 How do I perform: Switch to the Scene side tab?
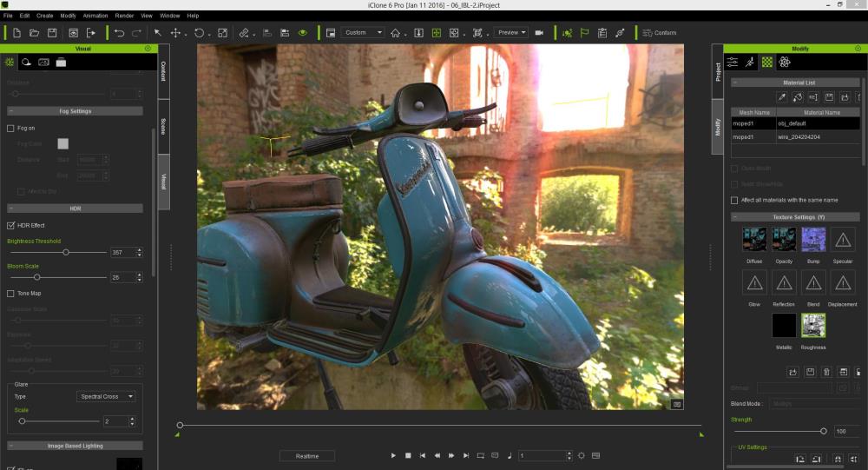point(163,126)
